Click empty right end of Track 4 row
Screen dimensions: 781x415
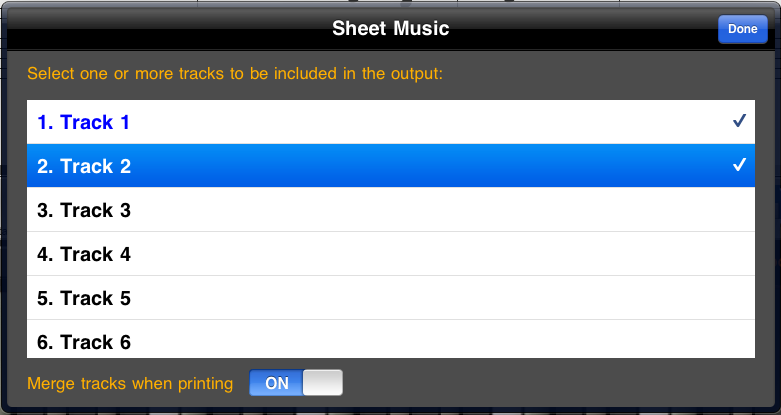(700, 254)
